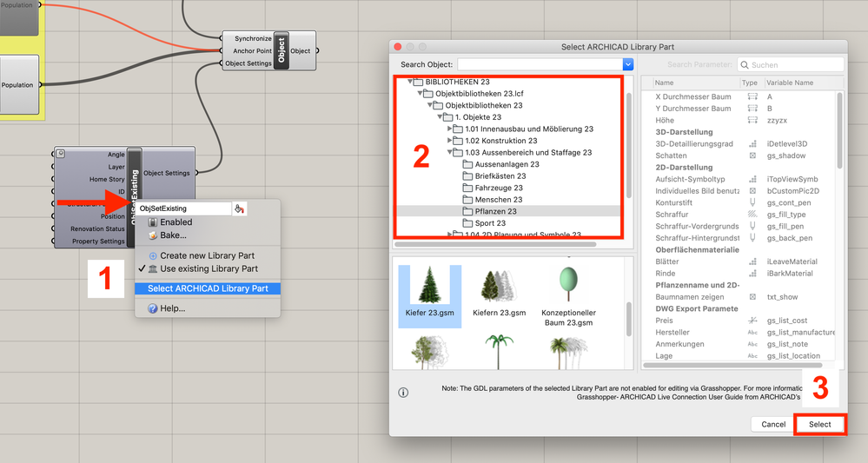Click the parameter list vertical scrollbar

coord(840,131)
